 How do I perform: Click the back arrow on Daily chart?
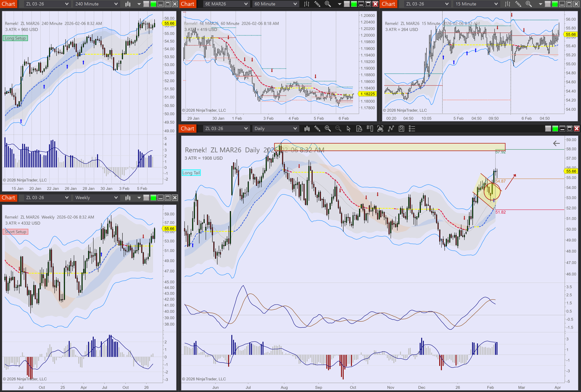pos(556,144)
